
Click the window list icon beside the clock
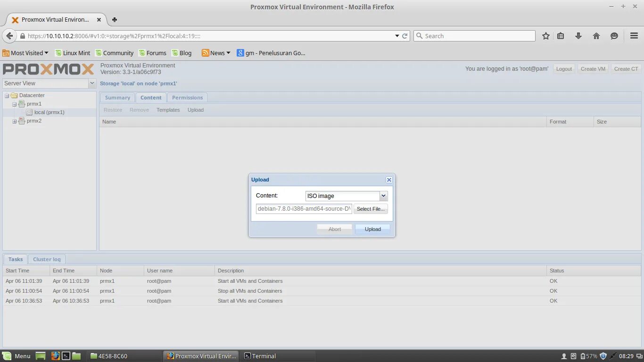coord(639,356)
